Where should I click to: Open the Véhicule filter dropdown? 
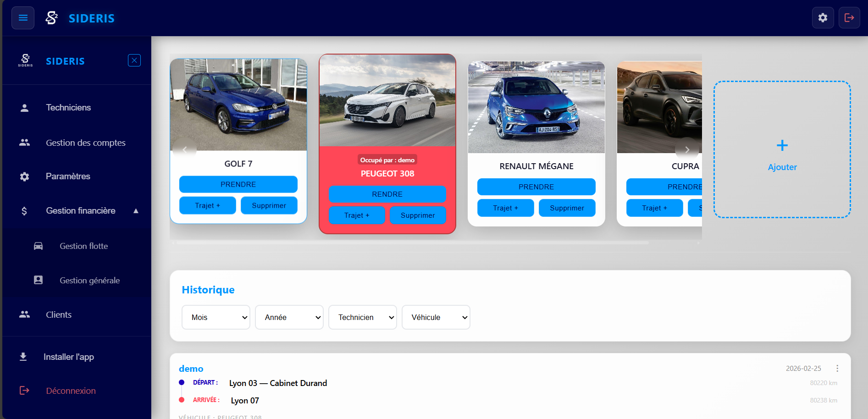point(436,317)
